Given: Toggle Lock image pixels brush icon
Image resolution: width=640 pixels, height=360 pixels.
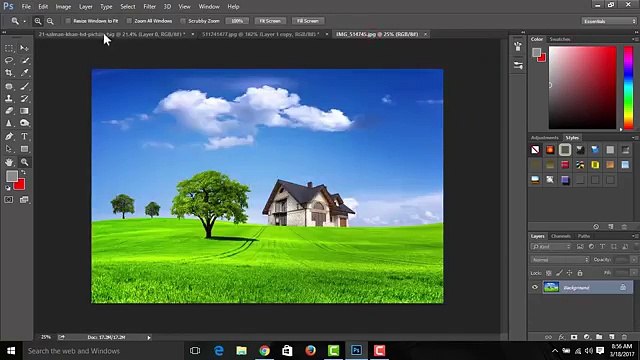Looking at the screenshot, I should [559, 273].
